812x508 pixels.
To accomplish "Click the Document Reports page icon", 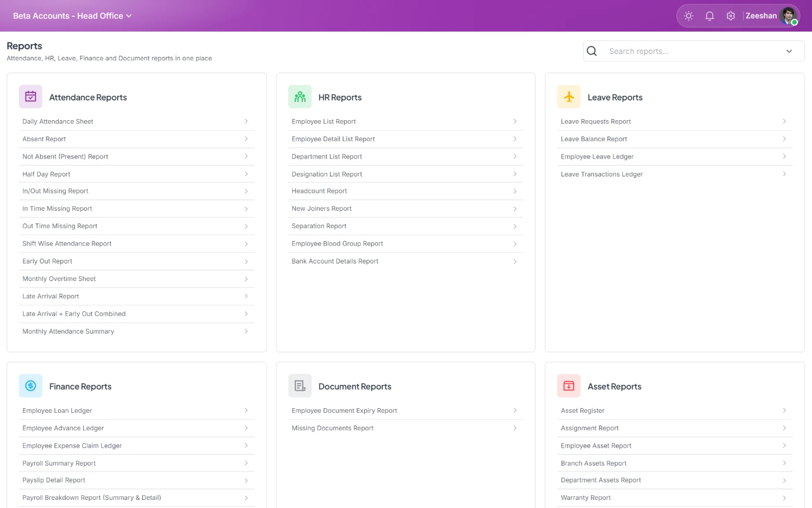I will point(300,386).
